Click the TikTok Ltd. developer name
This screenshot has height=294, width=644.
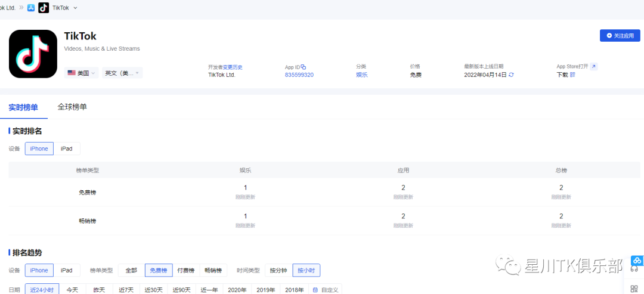(x=222, y=75)
